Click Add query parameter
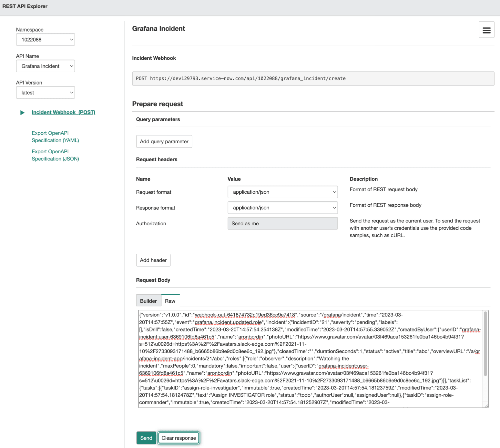 [164, 141]
